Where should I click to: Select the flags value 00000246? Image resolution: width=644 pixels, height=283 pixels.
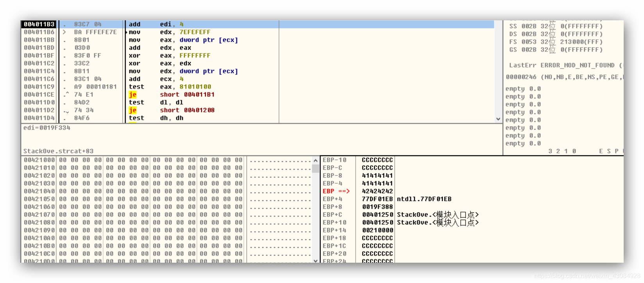coord(521,77)
